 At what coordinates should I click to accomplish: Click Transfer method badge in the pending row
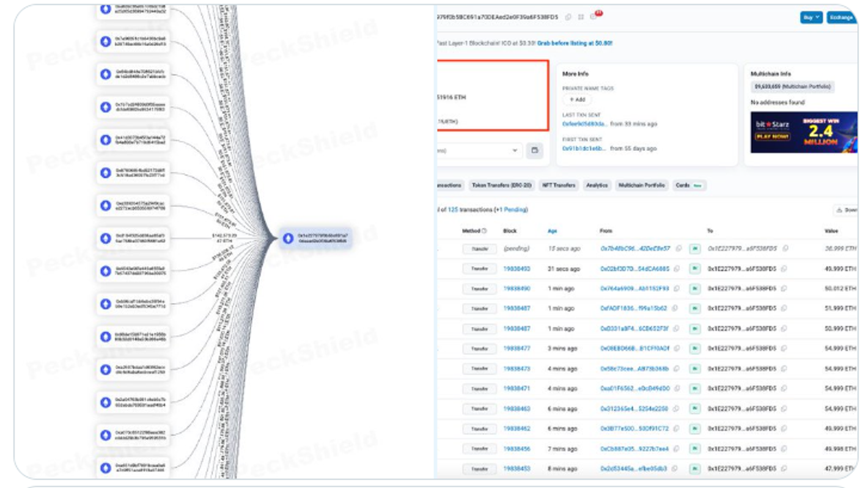pyautogui.click(x=479, y=249)
